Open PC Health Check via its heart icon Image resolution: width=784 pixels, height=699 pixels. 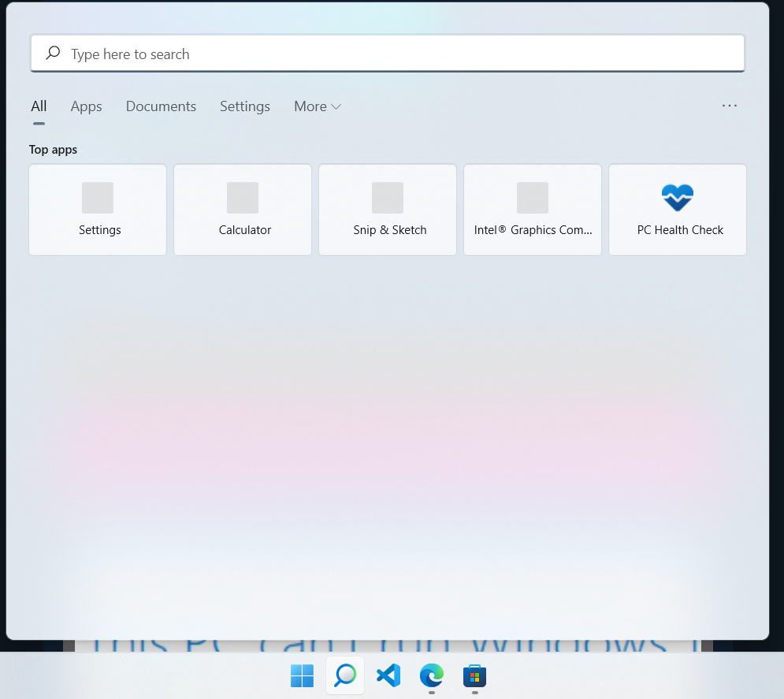(x=678, y=198)
